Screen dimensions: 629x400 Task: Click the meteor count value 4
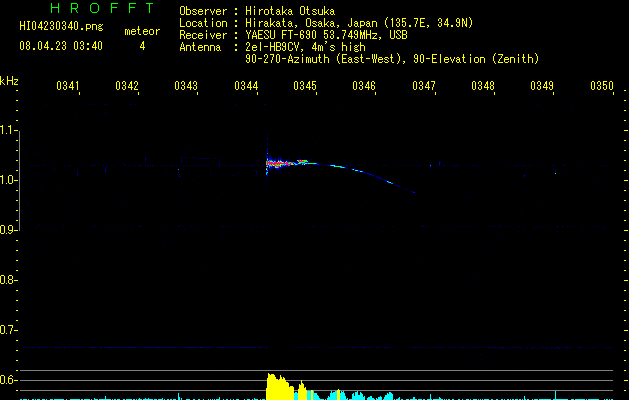tap(142, 46)
